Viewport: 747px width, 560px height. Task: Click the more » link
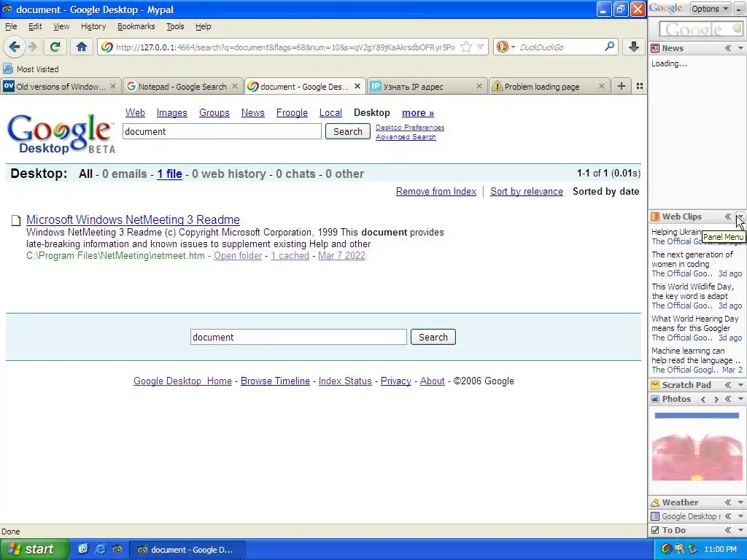418,113
